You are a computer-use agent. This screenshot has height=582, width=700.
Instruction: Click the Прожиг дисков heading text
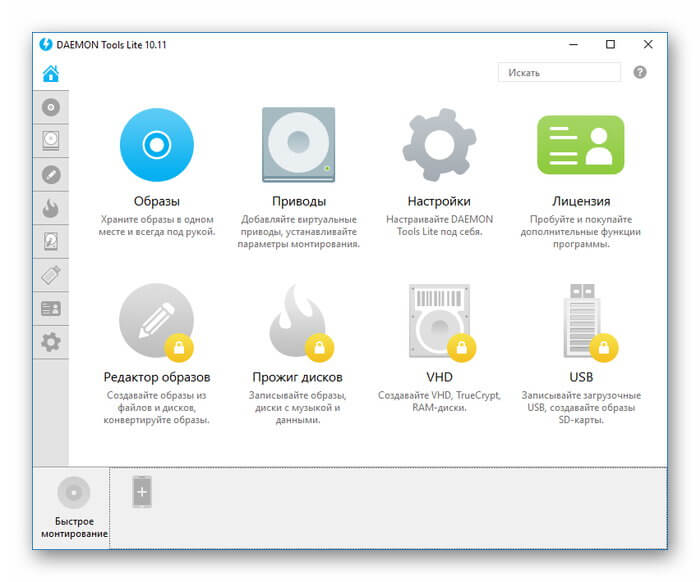tap(298, 377)
